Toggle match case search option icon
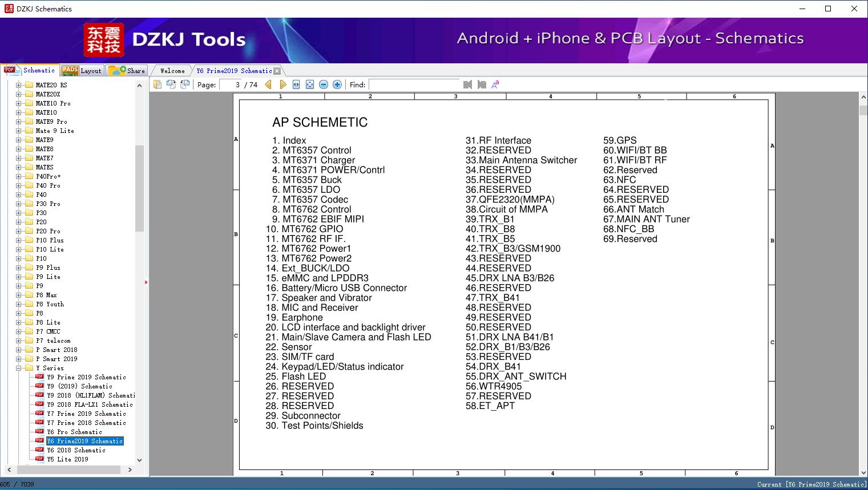 tap(495, 84)
